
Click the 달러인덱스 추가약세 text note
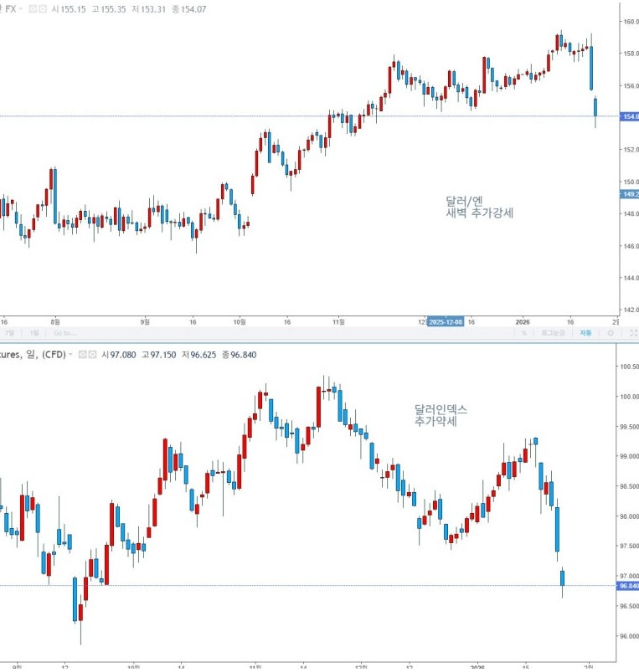point(441,416)
